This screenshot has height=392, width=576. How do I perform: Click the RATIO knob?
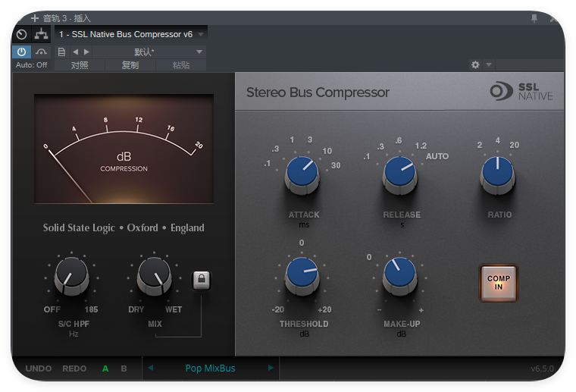pyautogui.click(x=498, y=174)
